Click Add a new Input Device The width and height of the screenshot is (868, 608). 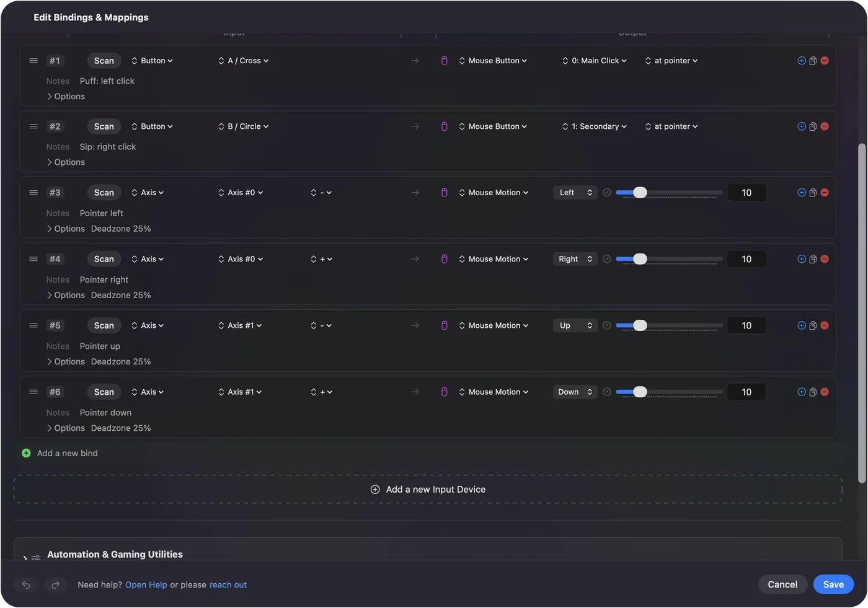click(x=428, y=490)
